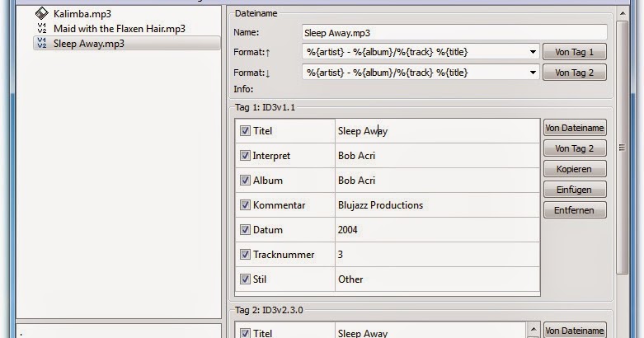Uncheck the Tag 1 Titel checkbox

coord(245,130)
